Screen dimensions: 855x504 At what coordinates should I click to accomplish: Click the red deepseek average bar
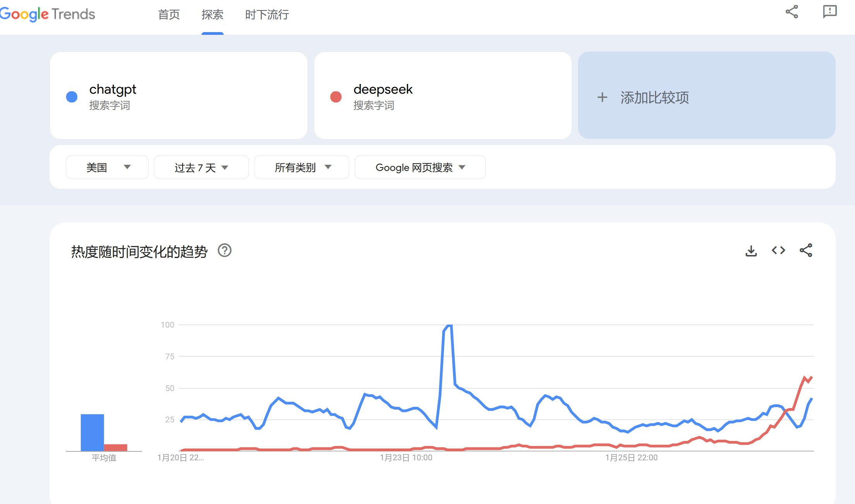tap(116, 448)
